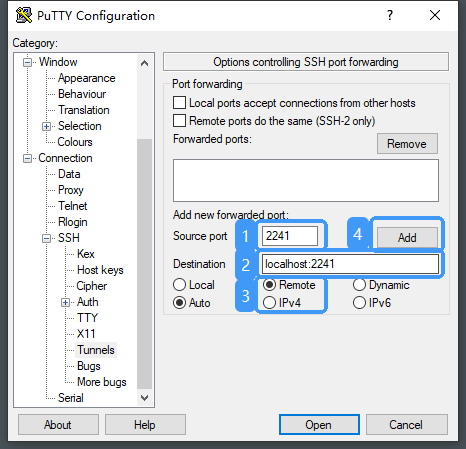
Task: Click the Open button
Action: point(319,425)
